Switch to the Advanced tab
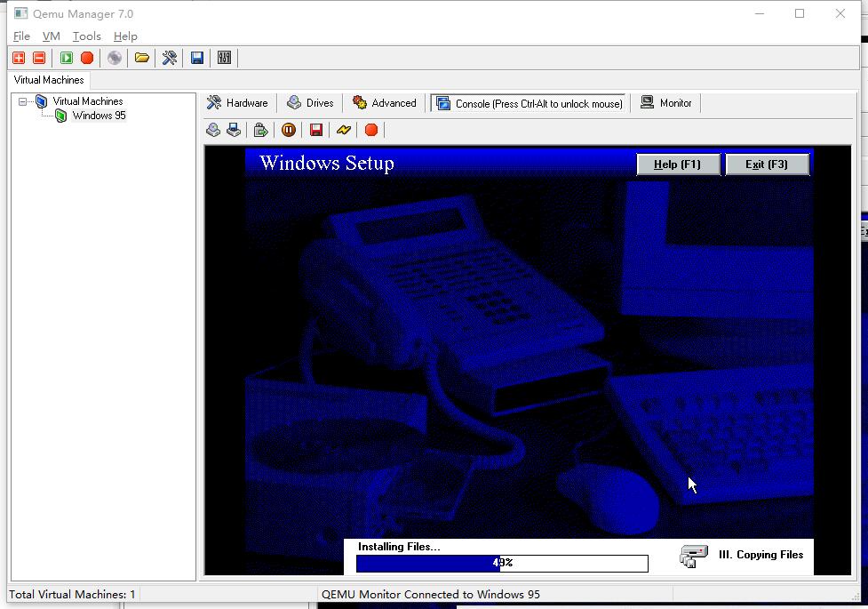The height and width of the screenshot is (609, 868). pyautogui.click(x=384, y=103)
